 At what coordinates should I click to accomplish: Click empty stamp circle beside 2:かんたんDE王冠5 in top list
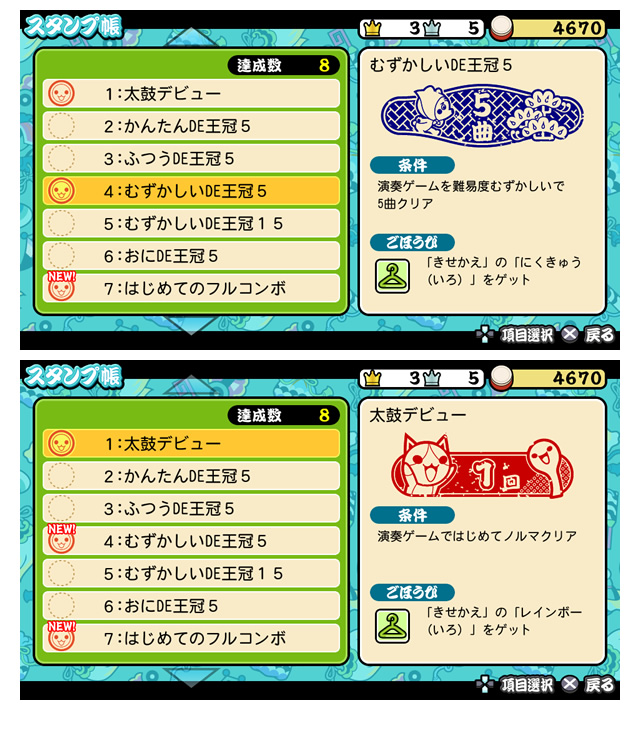[61, 126]
